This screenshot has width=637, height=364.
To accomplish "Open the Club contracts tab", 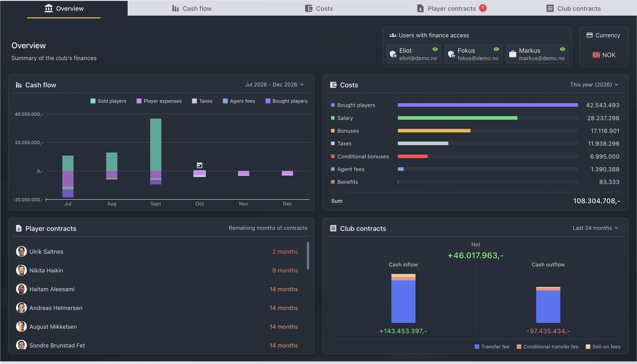I will (574, 8).
